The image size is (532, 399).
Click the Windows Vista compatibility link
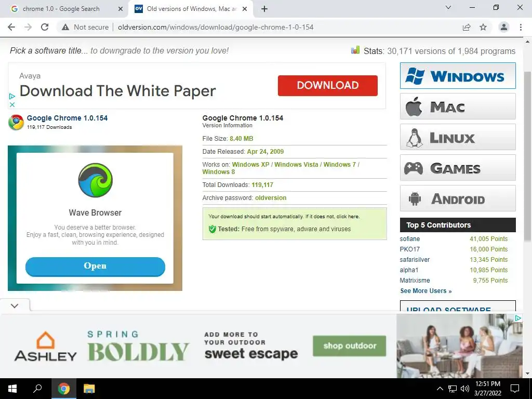coord(296,165)
